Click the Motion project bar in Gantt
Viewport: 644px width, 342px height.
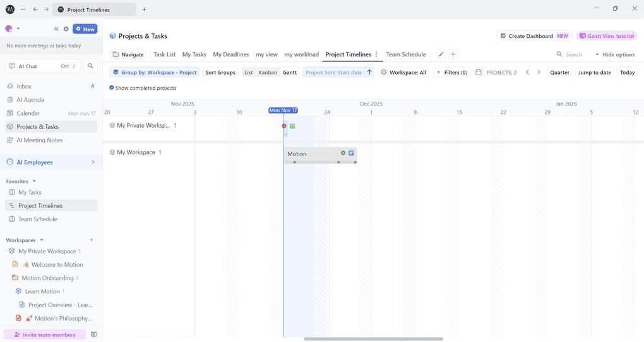(x=320, y=155)
